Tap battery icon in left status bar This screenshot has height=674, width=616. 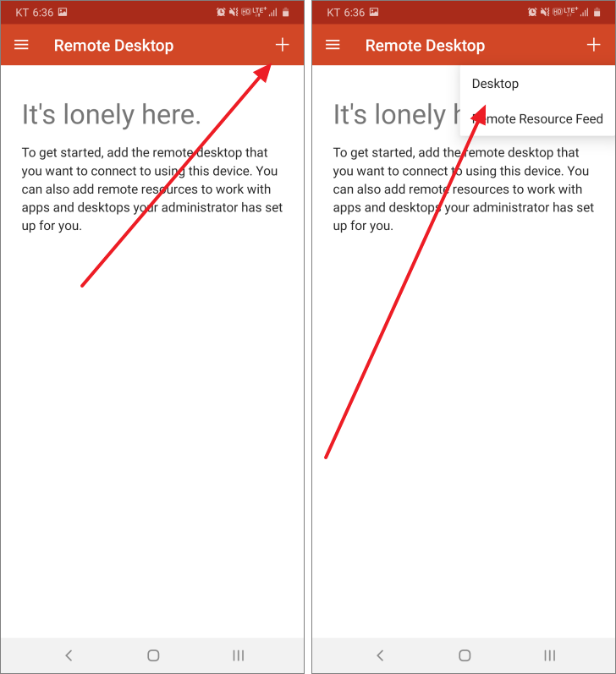(x=286, y=13)
